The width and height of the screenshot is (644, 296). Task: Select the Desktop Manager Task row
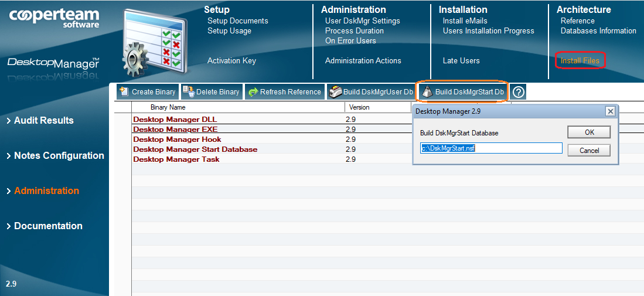(176, 159)
